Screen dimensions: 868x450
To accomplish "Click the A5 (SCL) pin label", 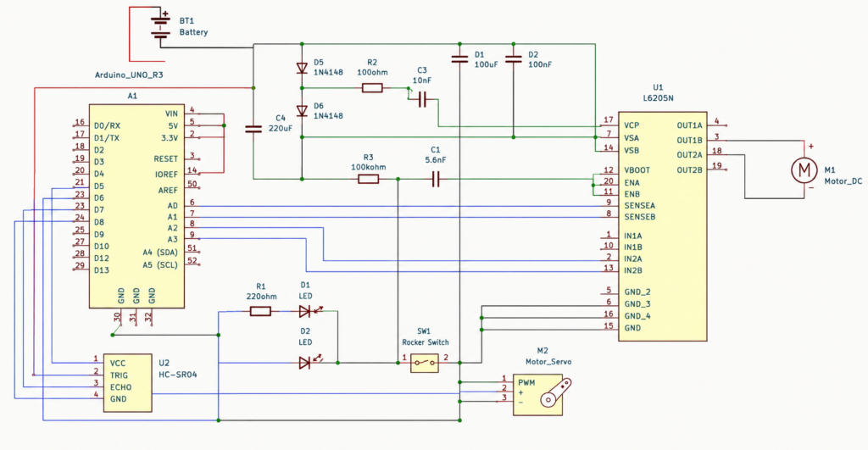I will (160, 265).
